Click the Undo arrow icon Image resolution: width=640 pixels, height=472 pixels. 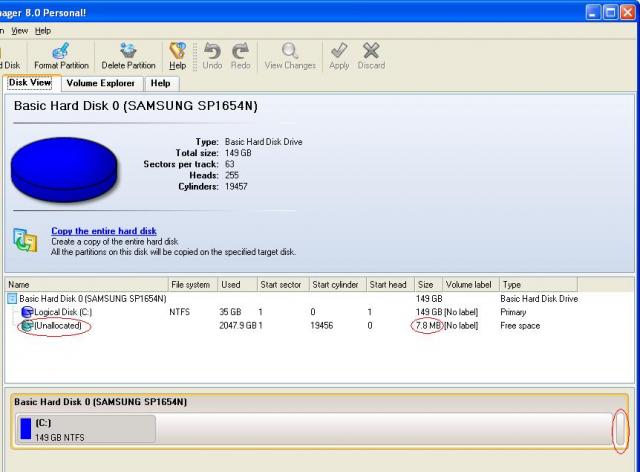point(212,51)
